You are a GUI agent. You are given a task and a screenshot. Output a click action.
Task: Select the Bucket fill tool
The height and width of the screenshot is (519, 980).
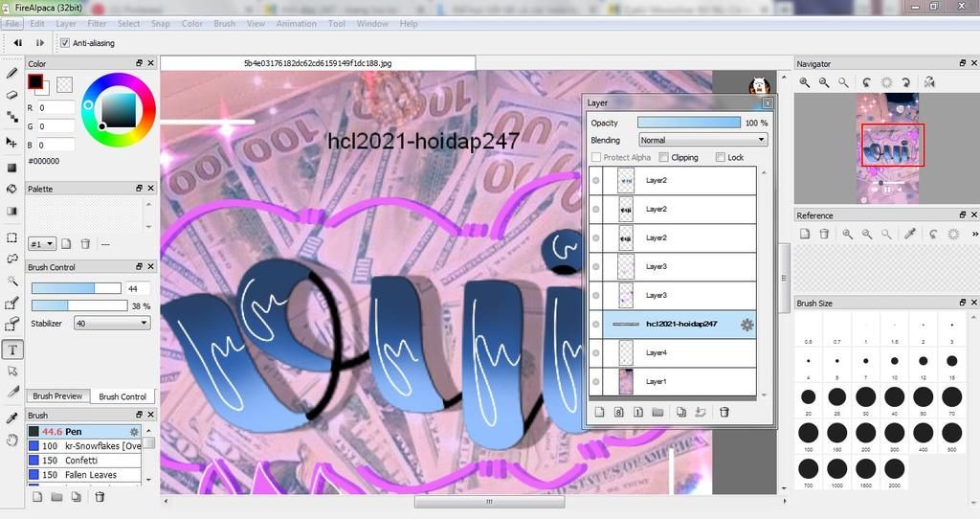tap(11, 189)
